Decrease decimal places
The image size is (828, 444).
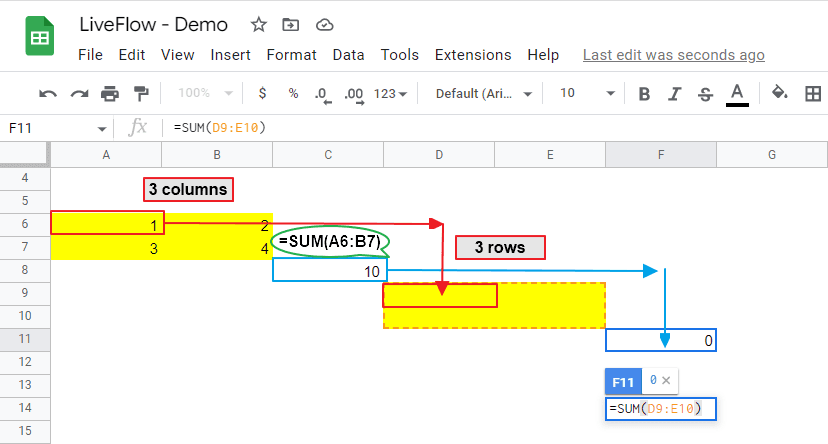323,95
